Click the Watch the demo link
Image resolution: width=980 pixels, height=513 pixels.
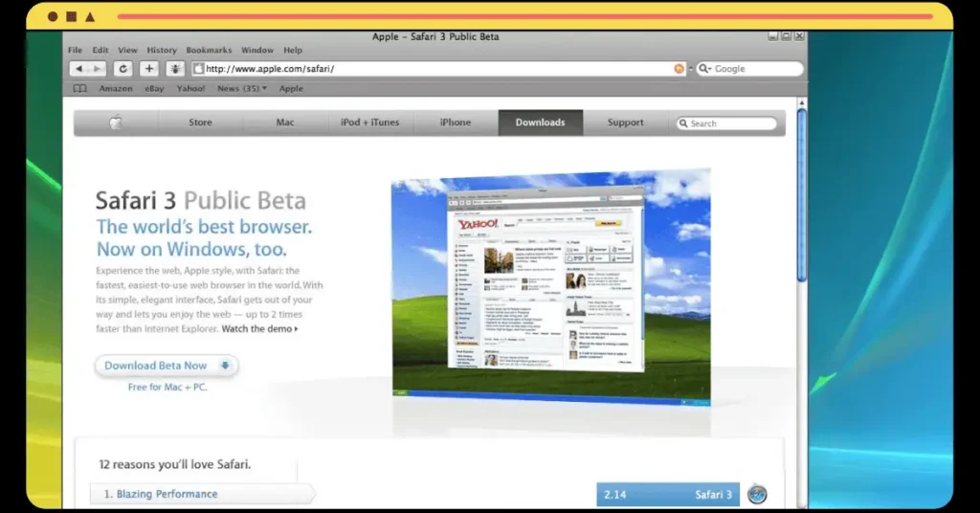pyautogui.click(x=260, y=328)
